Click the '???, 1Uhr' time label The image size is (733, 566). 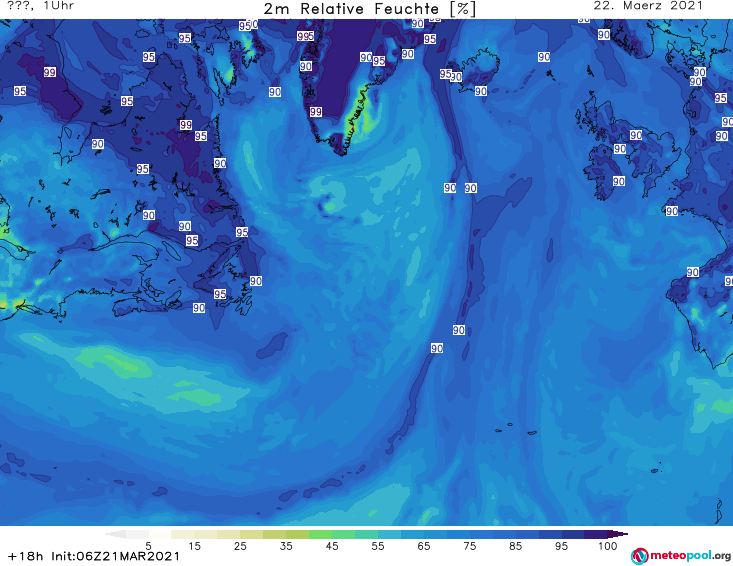coord(41,6)
